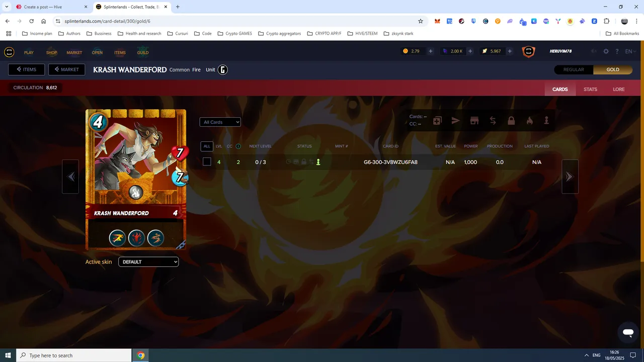
Task: Go to next card with right arrow
Action: click(570, 176)
